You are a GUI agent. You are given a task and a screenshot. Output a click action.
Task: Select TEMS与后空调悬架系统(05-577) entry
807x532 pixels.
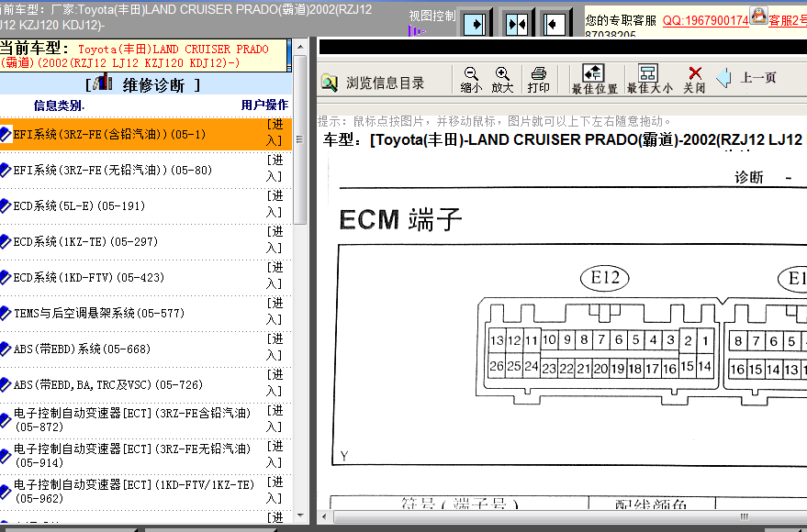pos(99,313)
